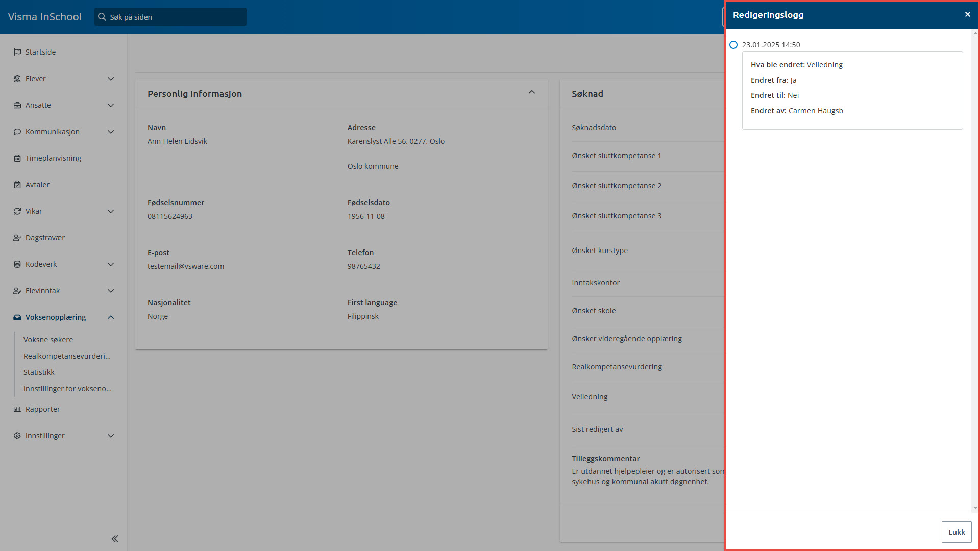Screen dimensions: 980x551
Task: Expand the Ansatte menu chevron
Action: [x=111, y=105]
